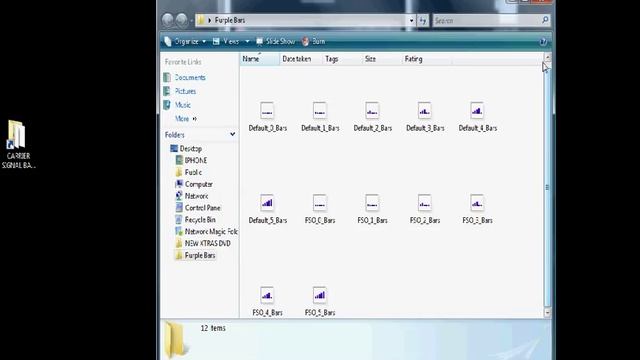This screenshot has width=640, height=360.
Task: Click the scroll down arrow of file list
Action: (547, 313)
